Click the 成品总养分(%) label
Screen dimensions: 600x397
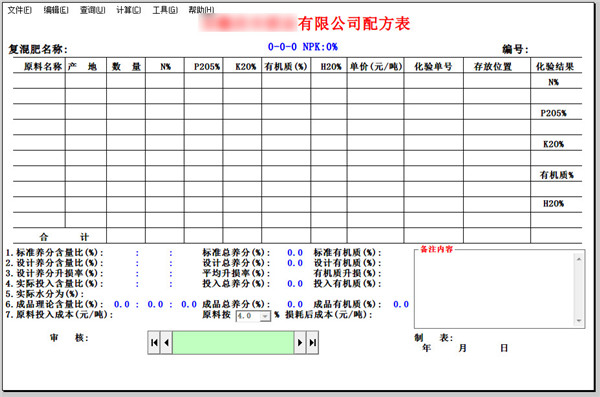(236, 304)
